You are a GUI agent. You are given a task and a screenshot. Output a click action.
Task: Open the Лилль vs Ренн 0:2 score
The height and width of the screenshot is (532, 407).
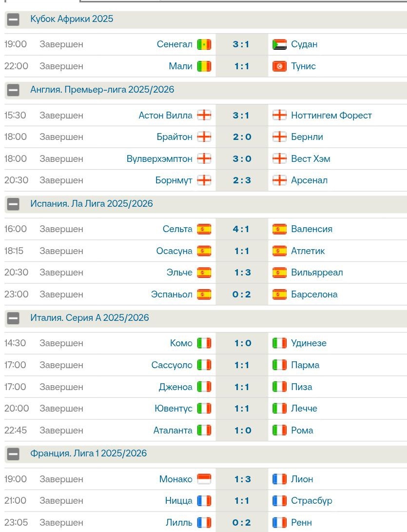(x=242, y=523)
